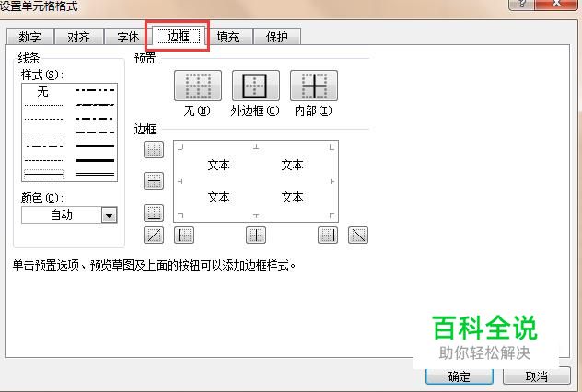The width and height of the screenshot is (582, 392).
Task: Click the border preview box with 文本 sample text
Action: [x=256, y=181]
